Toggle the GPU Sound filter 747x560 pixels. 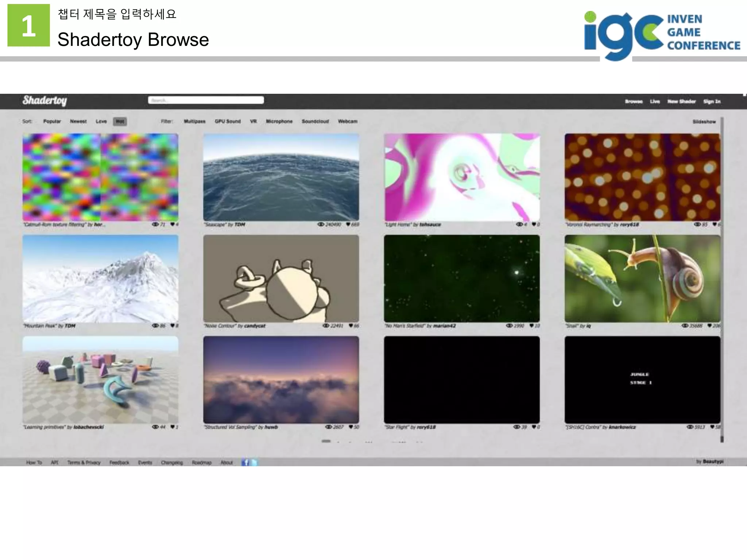point(228,121)
